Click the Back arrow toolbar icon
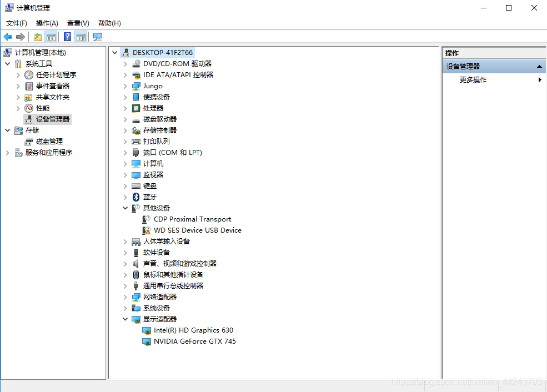Viewport: 547px width, 392px height. 8,37
